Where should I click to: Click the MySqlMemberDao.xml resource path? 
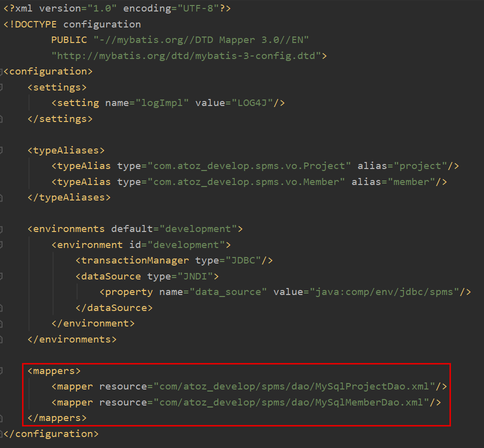pos(291,402)
